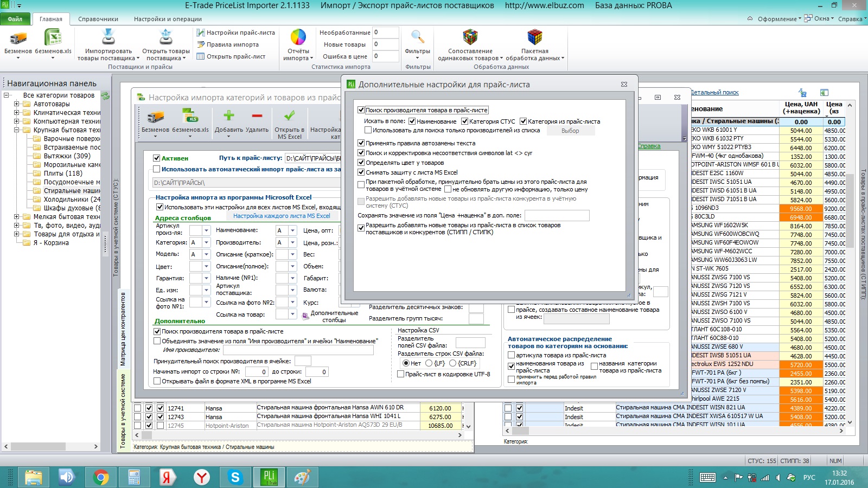Viewport: 868px width, 488px height.
Task: Open the Модель column dropdown
Action: (x=206, y=254)
